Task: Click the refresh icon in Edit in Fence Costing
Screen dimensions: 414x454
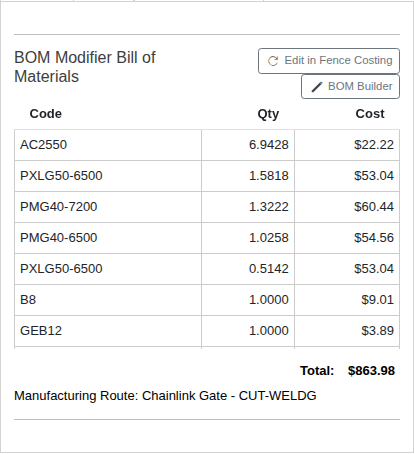Action: click(x=273, y=61)
